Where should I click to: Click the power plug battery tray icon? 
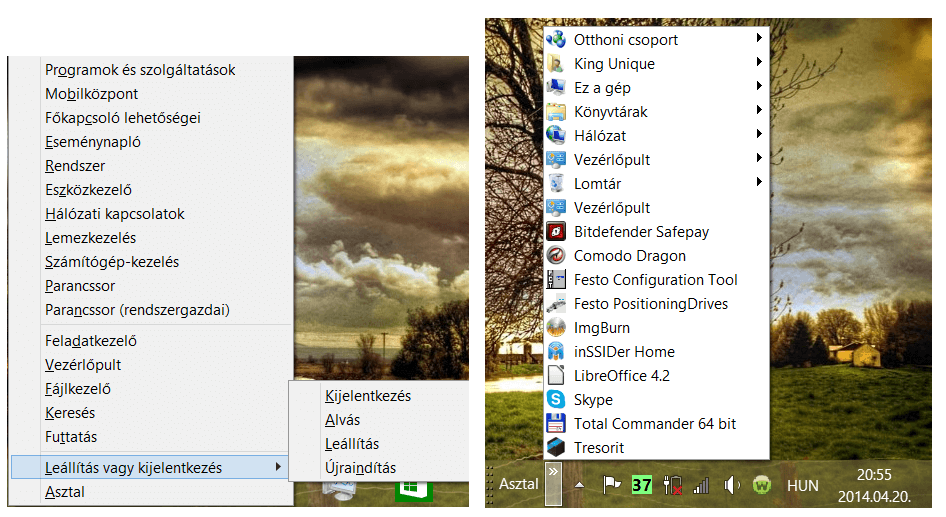tap(672, 484)
